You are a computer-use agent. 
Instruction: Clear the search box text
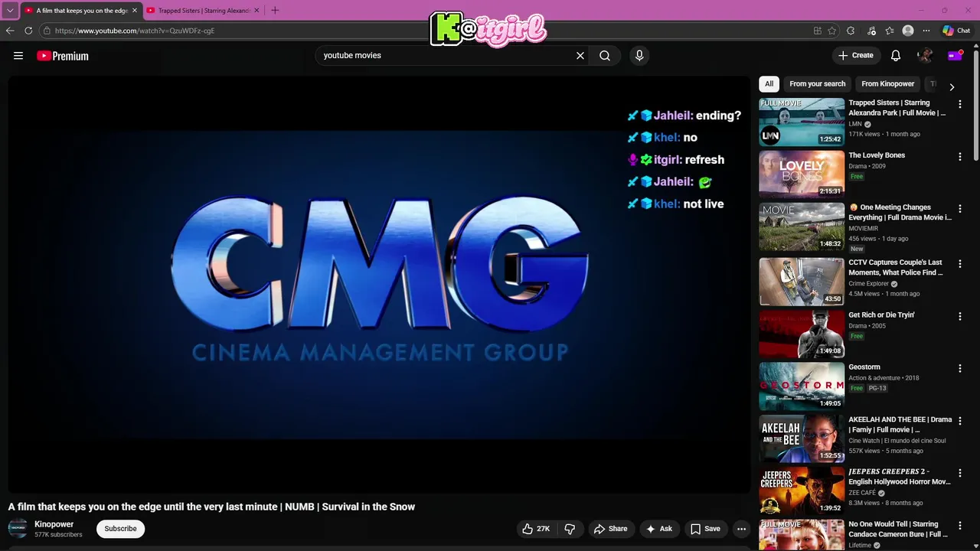pos(580,55)
